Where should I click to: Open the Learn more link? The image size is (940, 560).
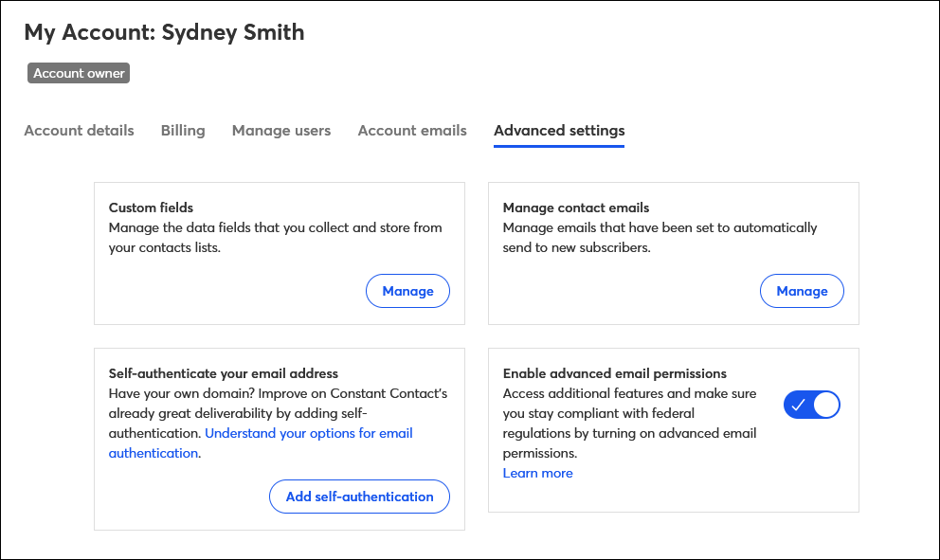(x=537, y=473)
